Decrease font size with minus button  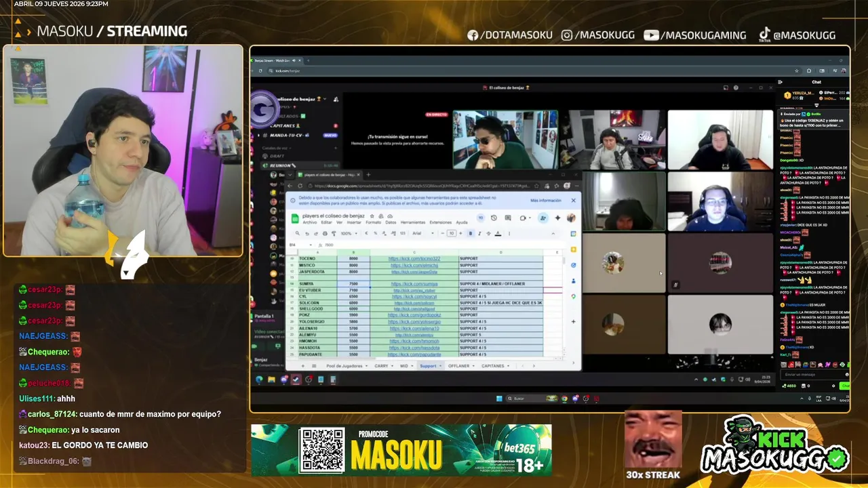tap(442, 233)
